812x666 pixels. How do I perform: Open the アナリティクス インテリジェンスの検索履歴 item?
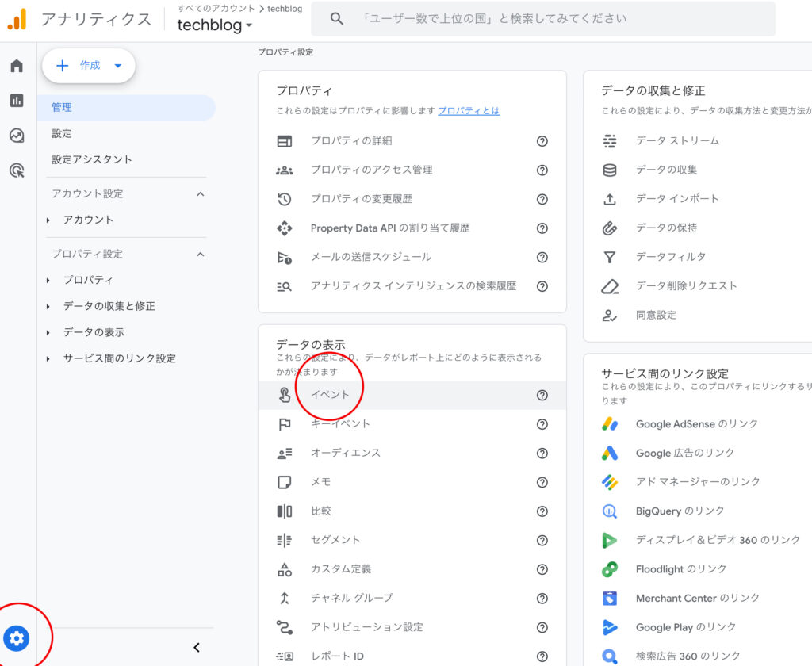(x=412, y=286)
